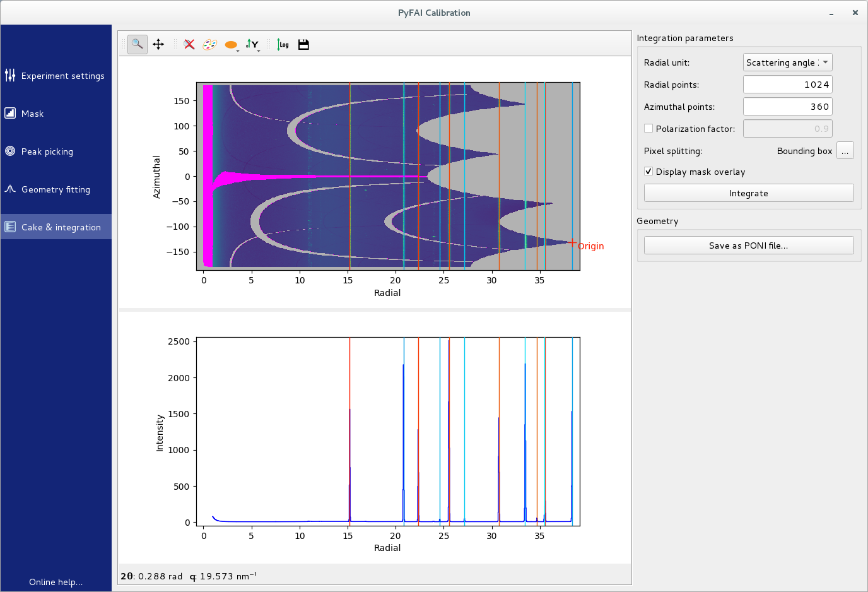
Task: Click the orange mask color swatch
Action: 231,44
